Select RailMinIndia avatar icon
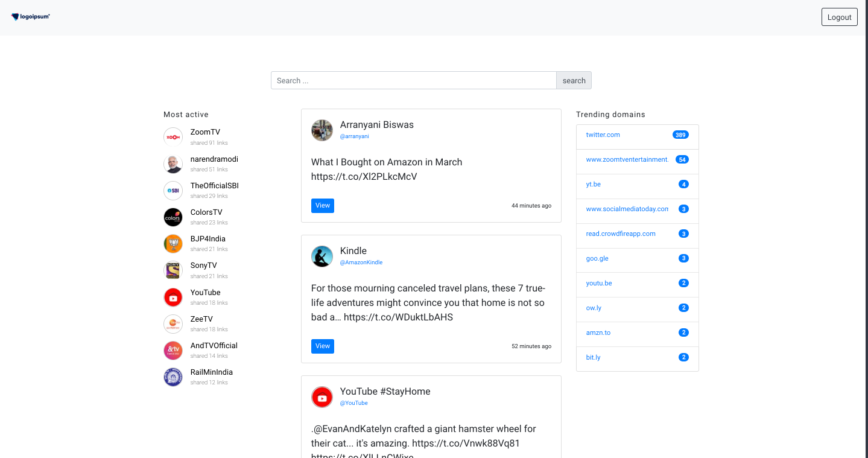This screenshot has height=458, width=868. (173, 377)
